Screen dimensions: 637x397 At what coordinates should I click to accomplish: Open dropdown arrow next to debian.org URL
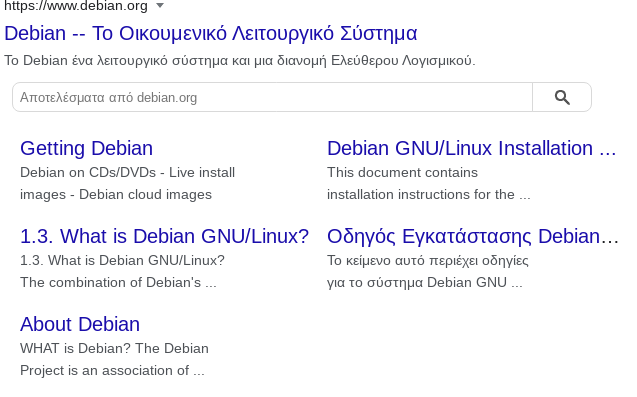[160, 6]
